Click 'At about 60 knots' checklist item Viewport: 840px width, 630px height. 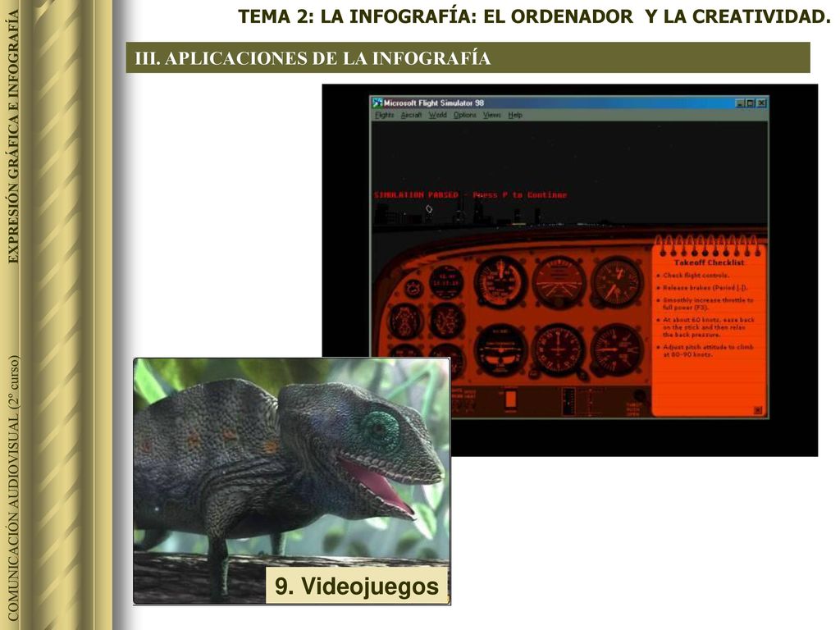(708, 326)
